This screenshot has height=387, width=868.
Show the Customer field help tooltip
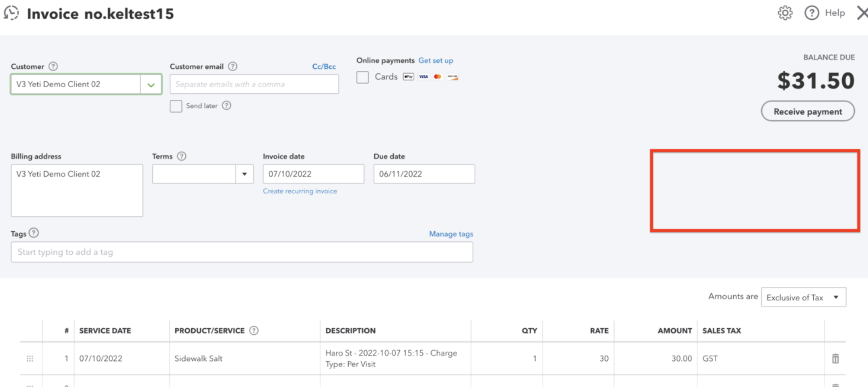53,66
